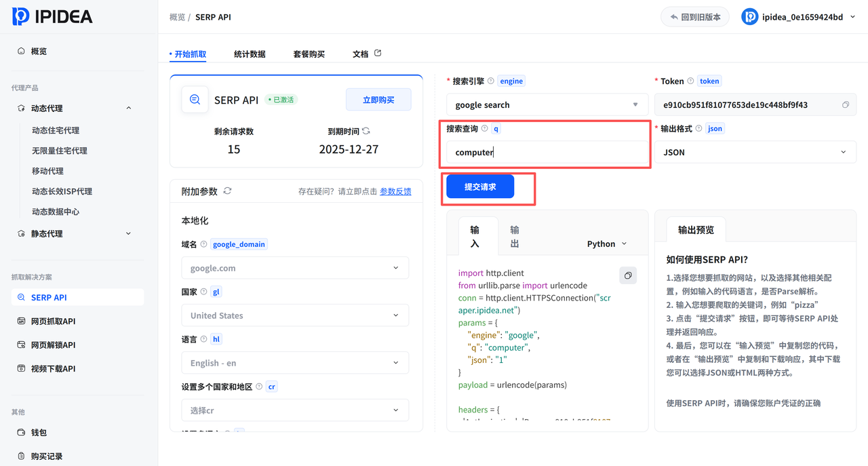The image size is (868, 466).
Task: Open the United States country dropdown
Action: 295,315
